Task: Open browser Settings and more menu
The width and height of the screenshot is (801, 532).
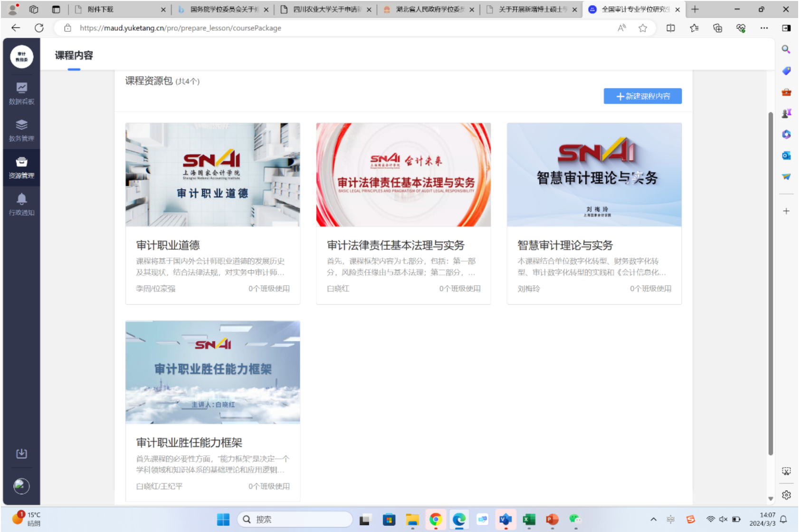Action: (x=763, y=28)
